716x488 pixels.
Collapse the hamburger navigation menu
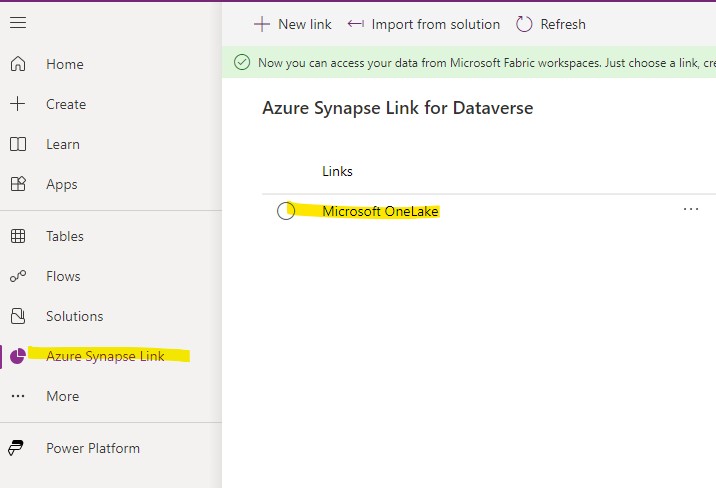click(x=18, y=22)
